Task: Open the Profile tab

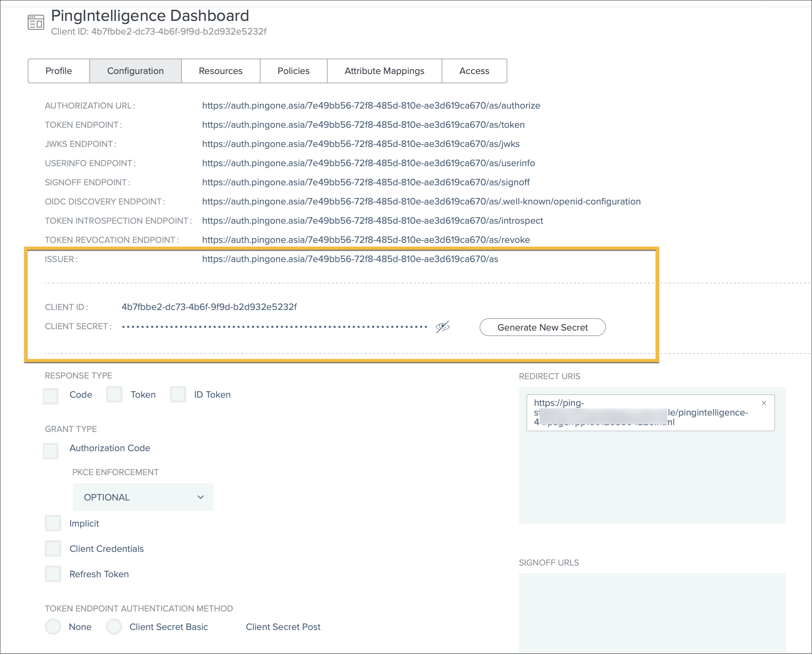Action: [59, 71]
